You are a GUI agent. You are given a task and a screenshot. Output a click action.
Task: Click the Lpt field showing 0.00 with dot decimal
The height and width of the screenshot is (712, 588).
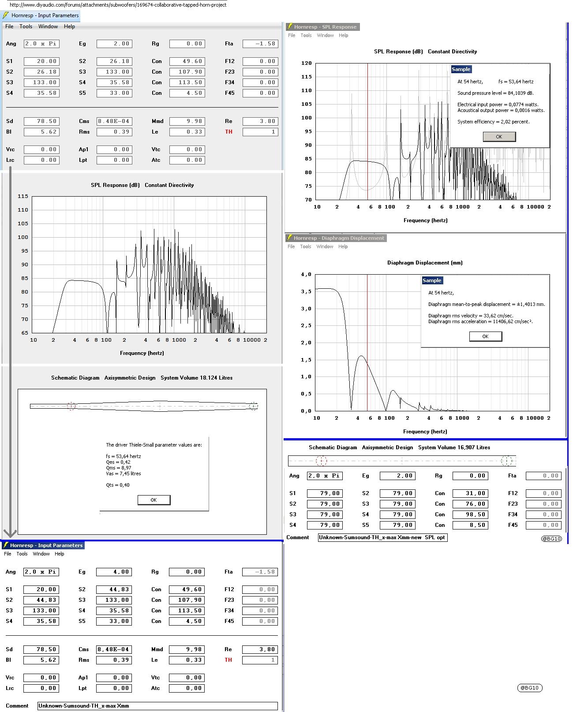point(114,160)
